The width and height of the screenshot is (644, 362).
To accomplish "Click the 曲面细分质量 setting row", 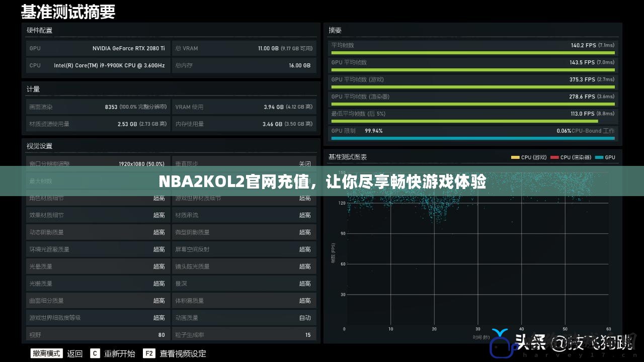I will [x=98, y=301].
